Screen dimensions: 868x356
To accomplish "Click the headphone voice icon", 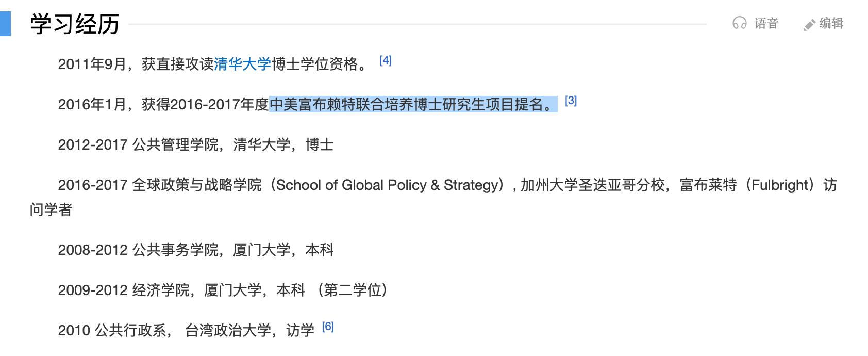I will pyautogui.click(x=740, y=23).
